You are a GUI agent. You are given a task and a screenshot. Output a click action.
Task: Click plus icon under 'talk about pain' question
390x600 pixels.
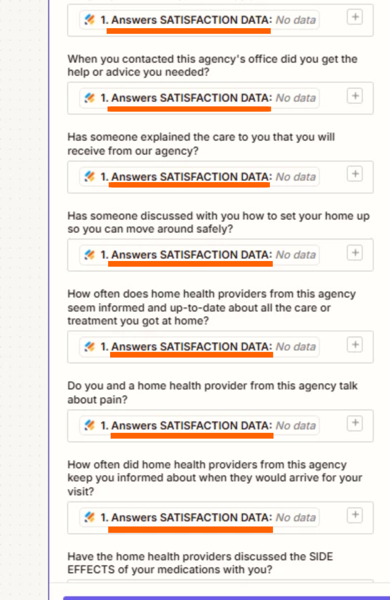click(355, 423)
